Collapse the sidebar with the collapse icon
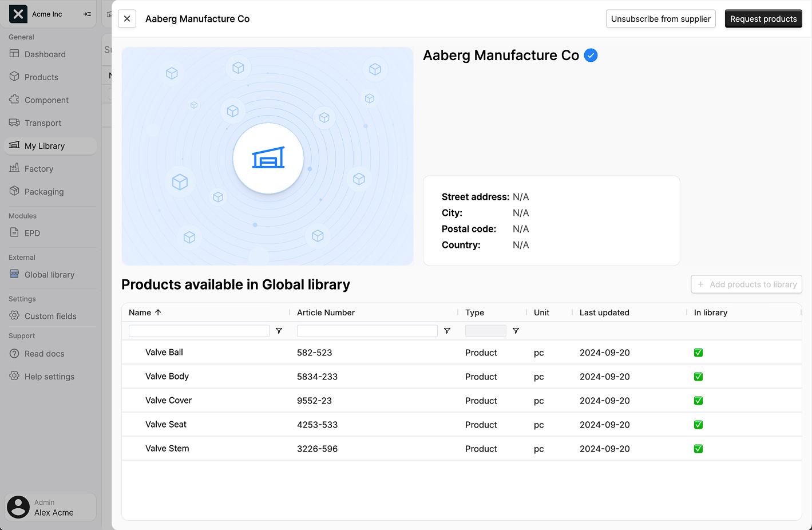 [87, 14]
